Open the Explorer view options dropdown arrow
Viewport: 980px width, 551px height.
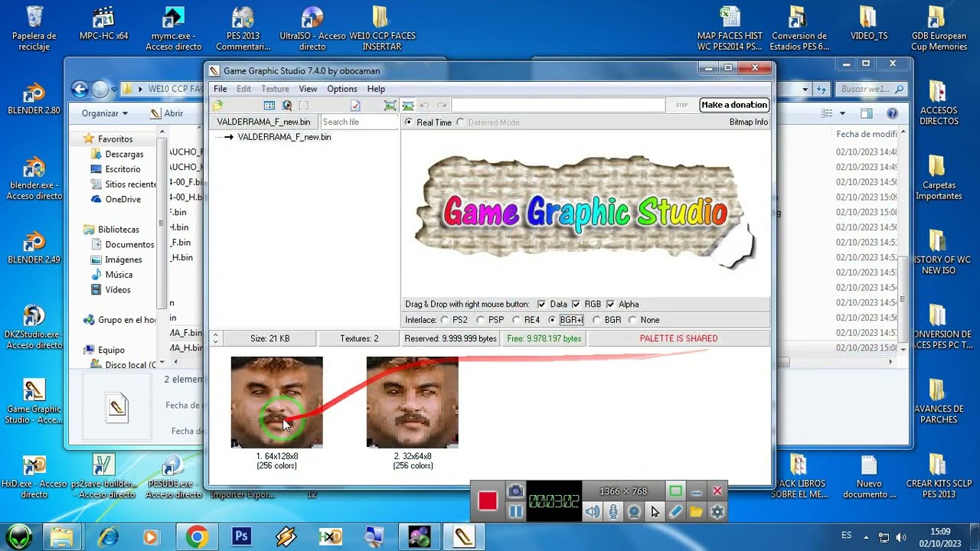coord(842,113)
